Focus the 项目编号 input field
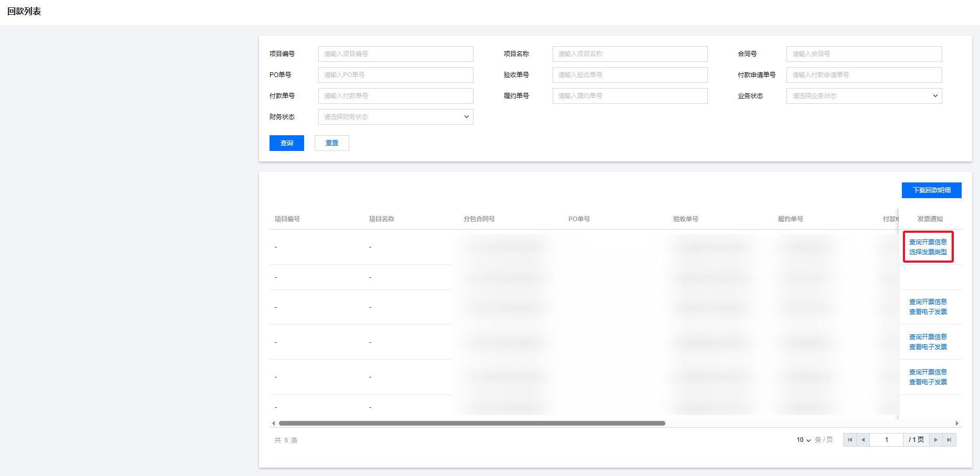 point(395,54)
